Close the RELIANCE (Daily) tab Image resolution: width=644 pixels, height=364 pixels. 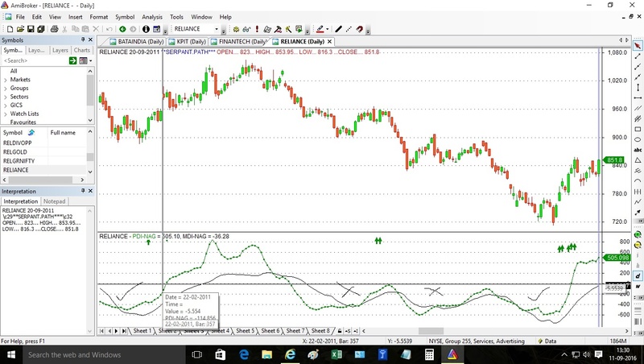[x=329, y=42]
